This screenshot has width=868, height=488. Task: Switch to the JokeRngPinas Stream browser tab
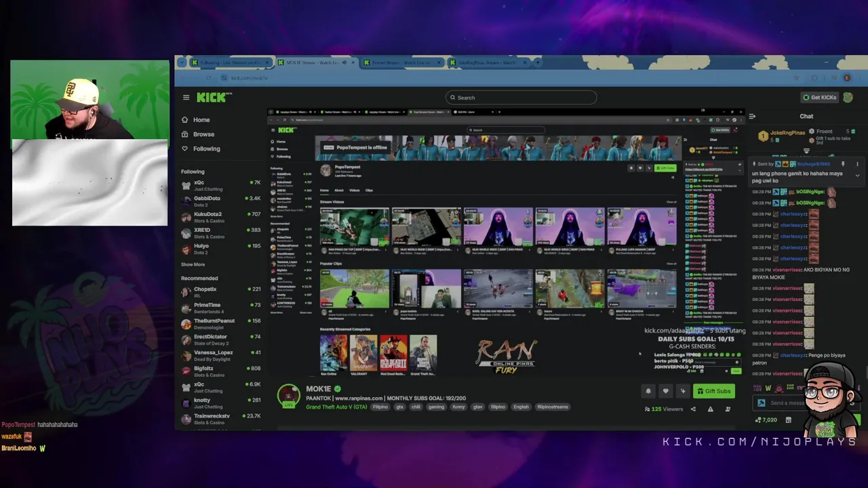tap(488, 62)
